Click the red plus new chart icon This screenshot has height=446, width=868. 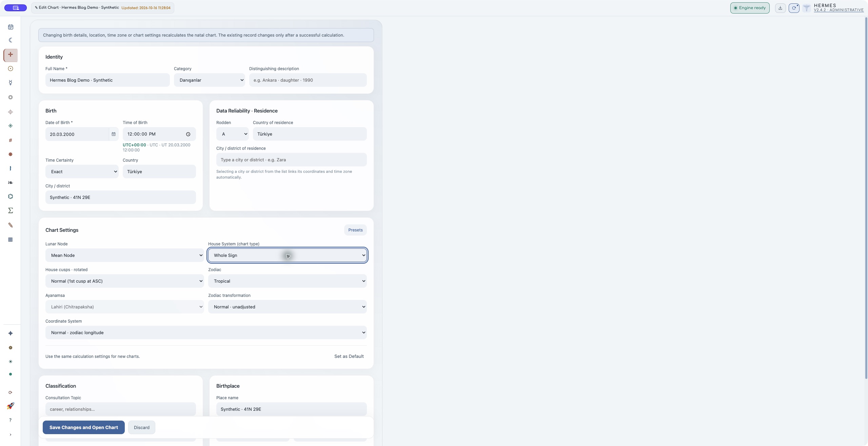pos(11,55)
